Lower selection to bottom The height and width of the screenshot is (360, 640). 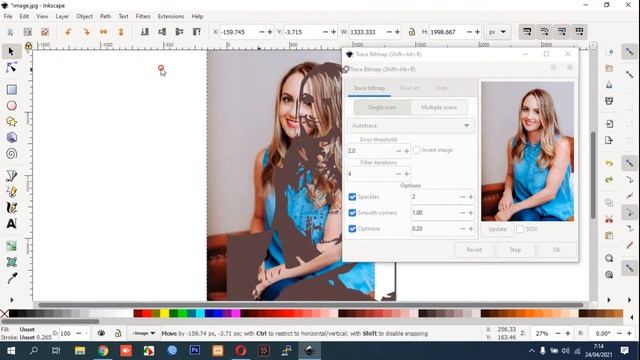coord(144,32)
